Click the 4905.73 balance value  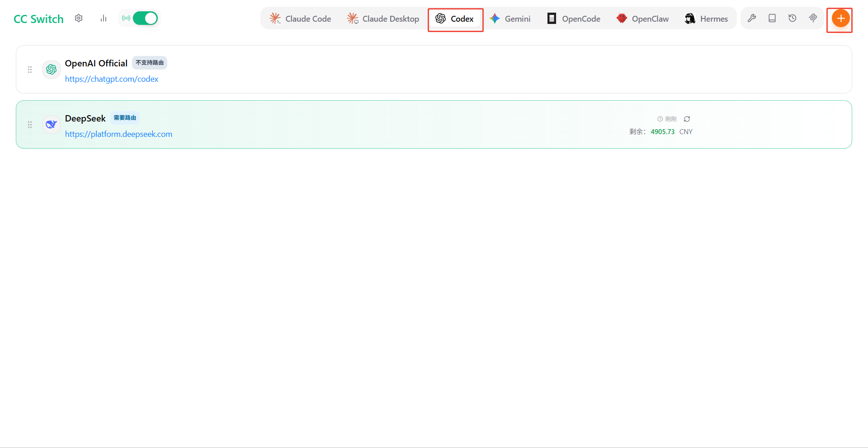click(663, 132)
